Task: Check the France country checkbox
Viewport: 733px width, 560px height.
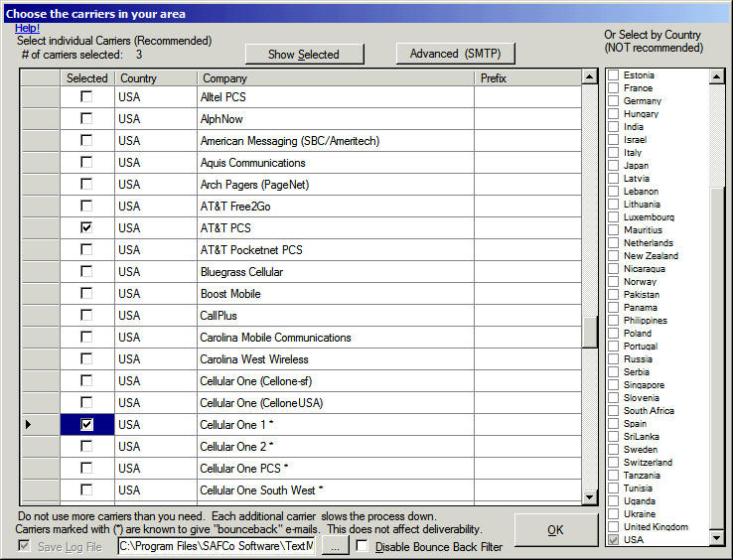Action: point(614,88)
